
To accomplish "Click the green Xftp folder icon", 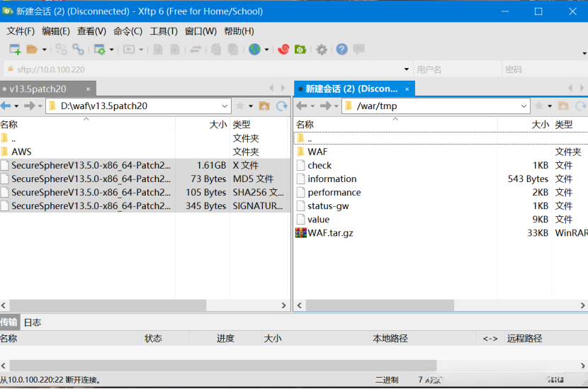I will (301, 49).
